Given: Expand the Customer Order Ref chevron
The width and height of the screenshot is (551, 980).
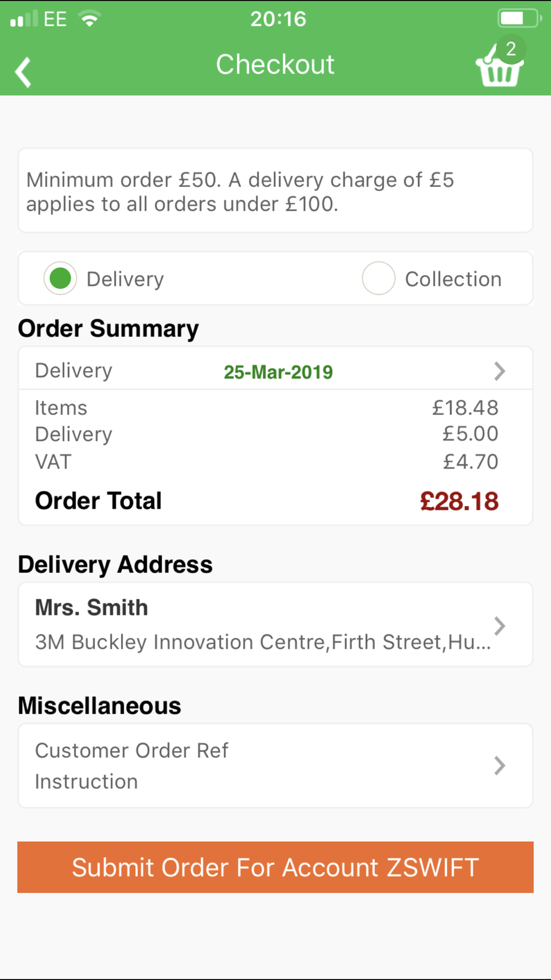Looking at the screenshot, I should pyautogui.click(x=499, y=766).
